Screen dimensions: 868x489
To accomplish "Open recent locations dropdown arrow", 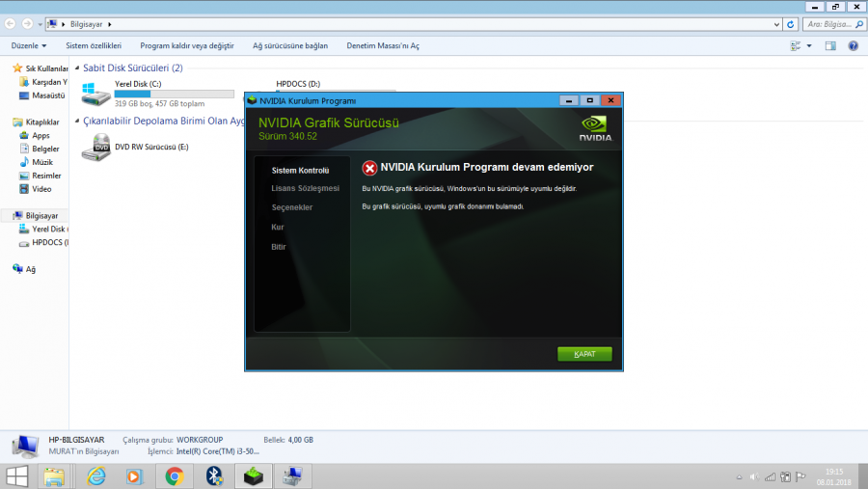I will [40, 24].
